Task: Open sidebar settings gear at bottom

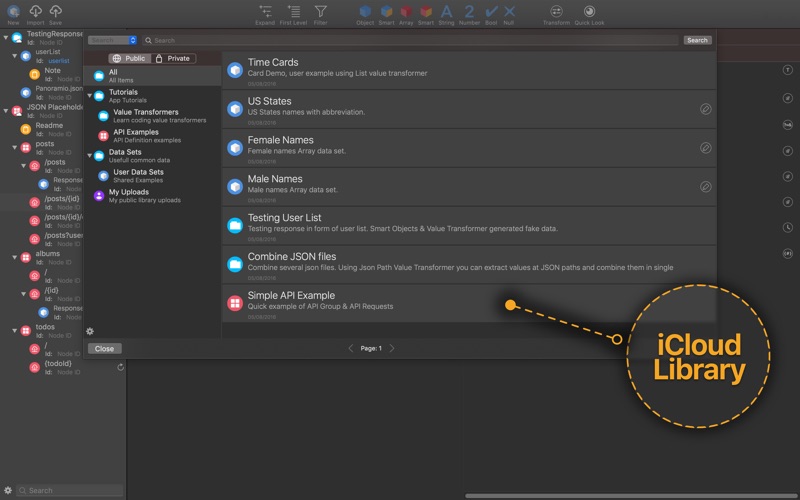Action: click(x=8, y=490)
